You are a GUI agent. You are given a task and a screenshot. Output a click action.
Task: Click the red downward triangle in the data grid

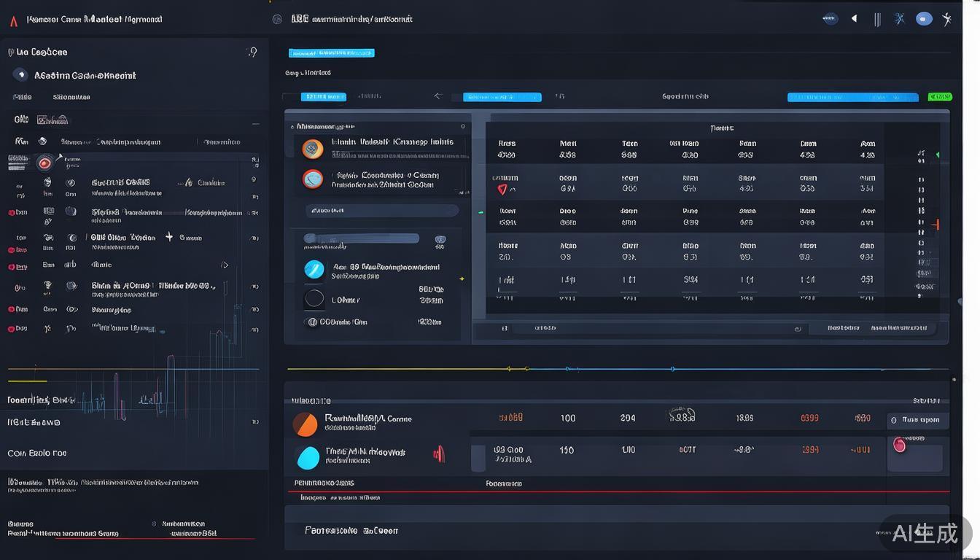pyautogui.click(x=502, y=190)
